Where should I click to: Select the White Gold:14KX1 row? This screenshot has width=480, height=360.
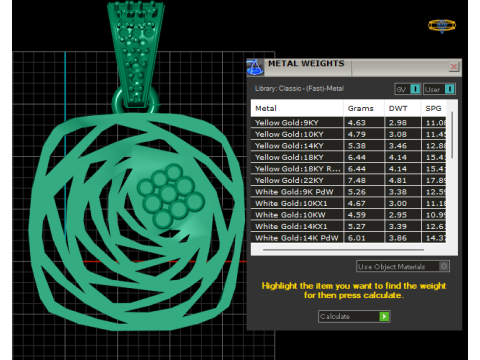[349, 226]
